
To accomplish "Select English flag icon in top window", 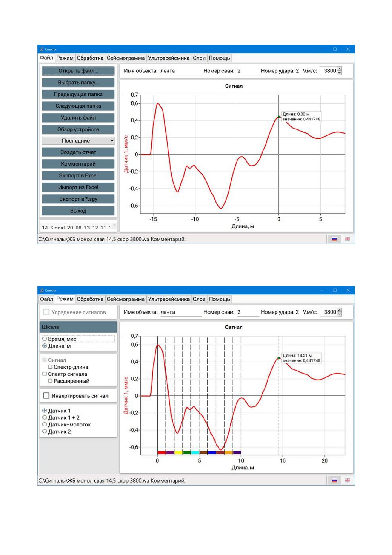I will [347, 239].
